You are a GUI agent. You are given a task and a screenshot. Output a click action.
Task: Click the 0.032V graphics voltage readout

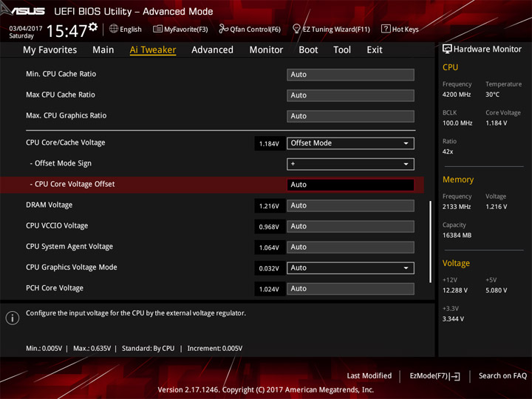point(270,268)
